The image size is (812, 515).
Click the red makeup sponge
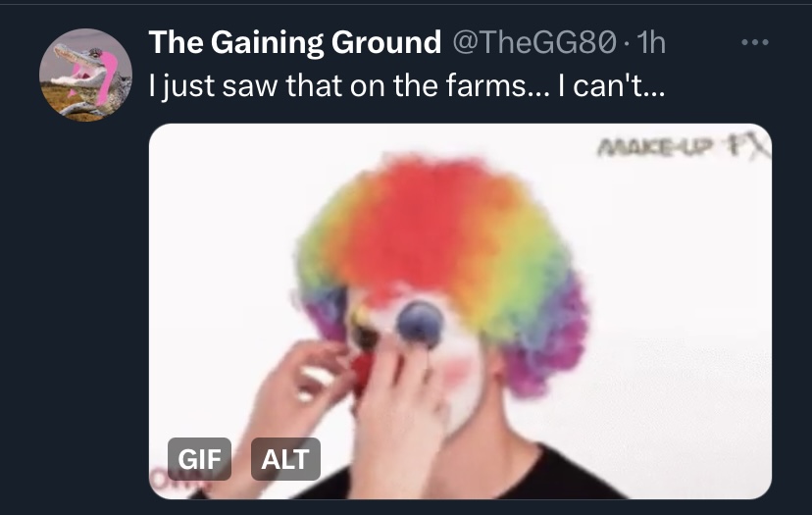point(363,373)
